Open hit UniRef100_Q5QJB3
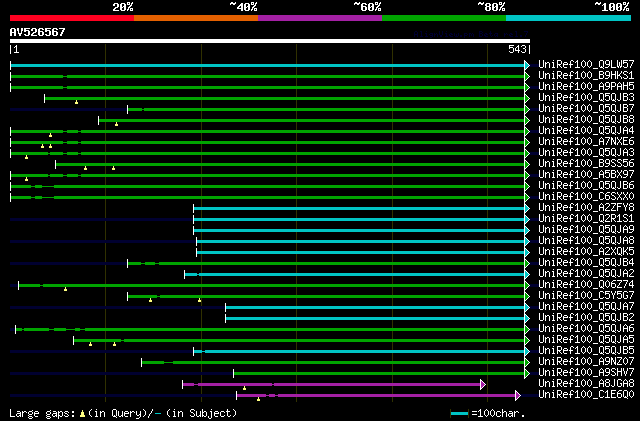Image resolution: width=640 pixels, height=421 pixels. [x=586, y=98]
